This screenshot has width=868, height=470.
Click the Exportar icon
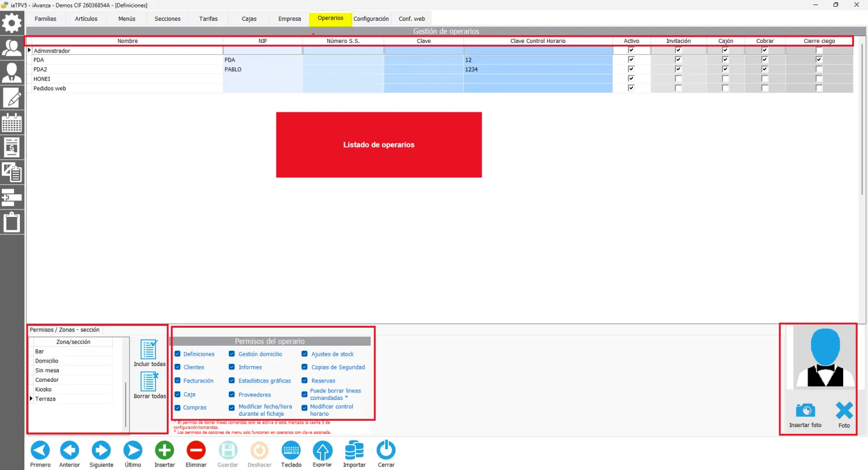(323, 450)
